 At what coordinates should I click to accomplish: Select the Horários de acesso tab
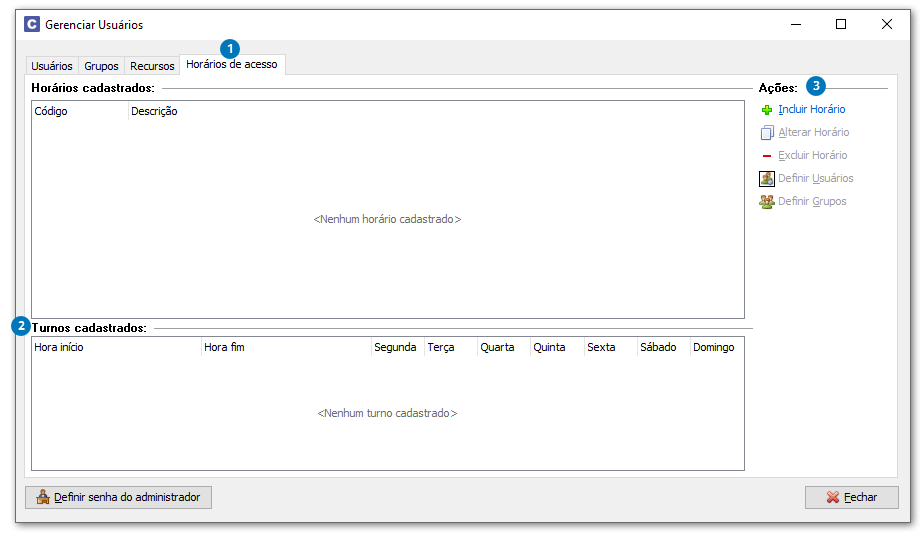232,64
